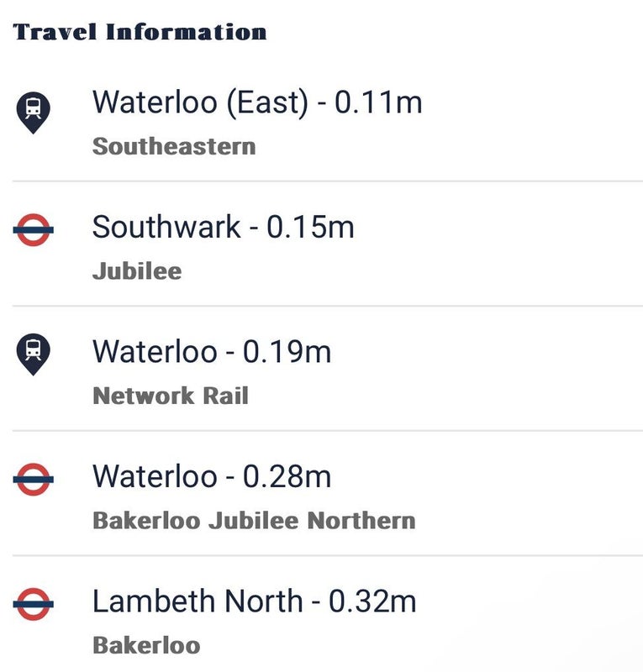Click the Jubilee line label under Southwark
Viewport: 643px width, 672px height.
[x=137, y=271]
